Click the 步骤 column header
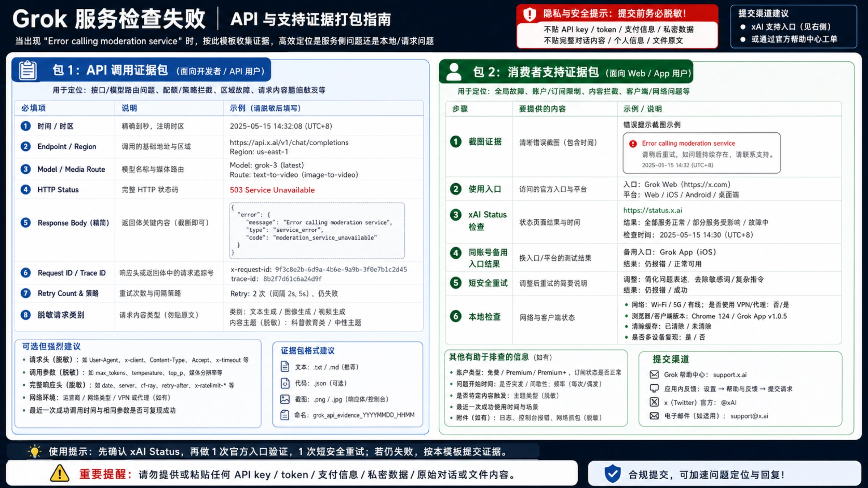 pos(460,109)
